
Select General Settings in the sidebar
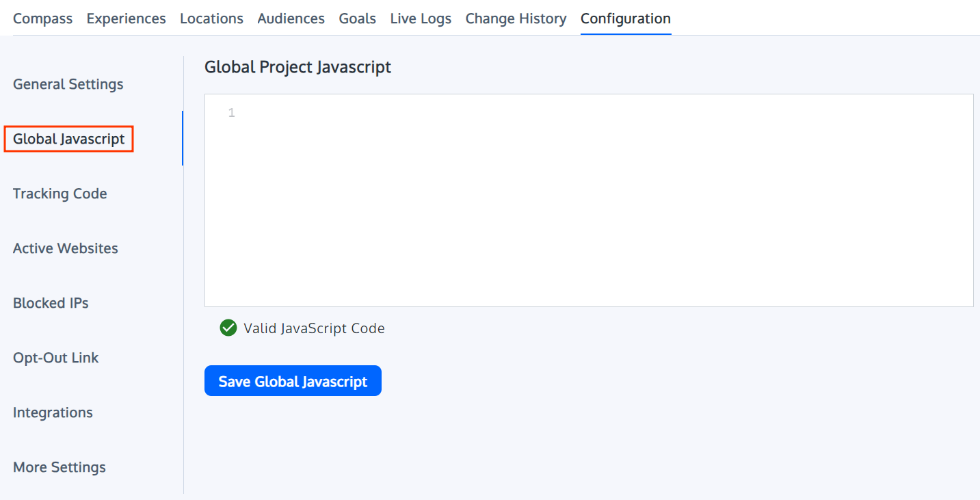(68, 83)
